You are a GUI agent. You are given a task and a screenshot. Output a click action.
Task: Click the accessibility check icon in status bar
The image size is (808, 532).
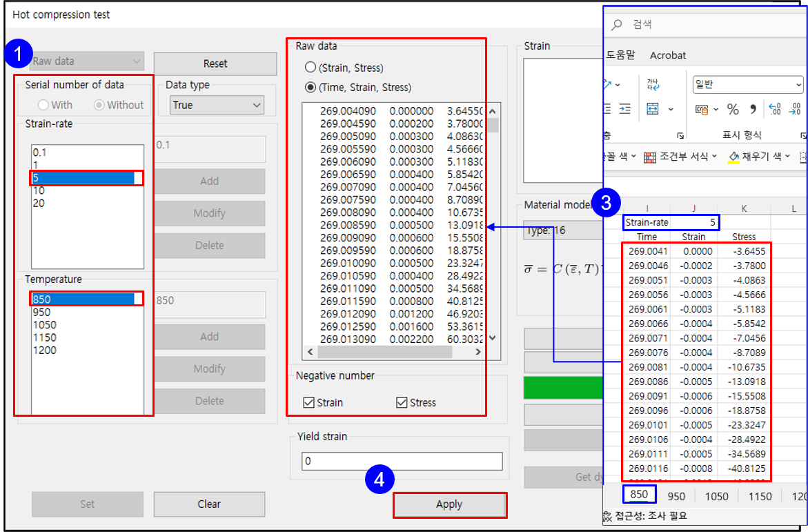(x=607, y=516)
